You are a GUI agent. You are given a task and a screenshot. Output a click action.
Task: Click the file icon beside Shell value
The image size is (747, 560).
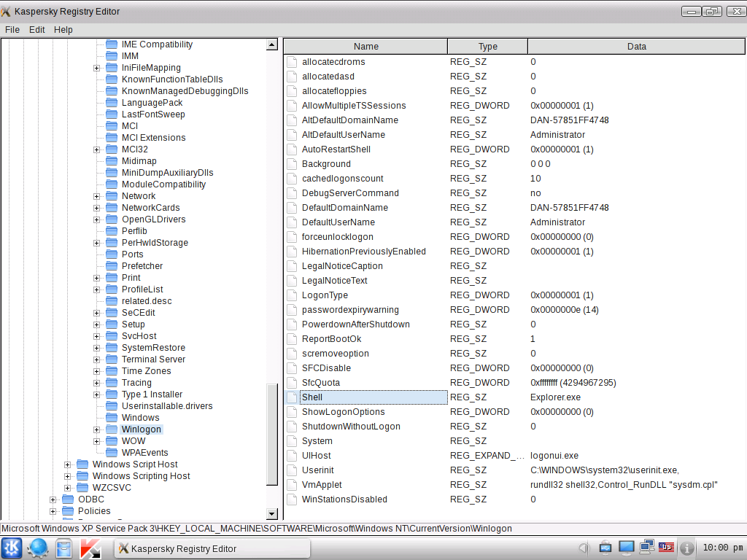click(292, 397)
